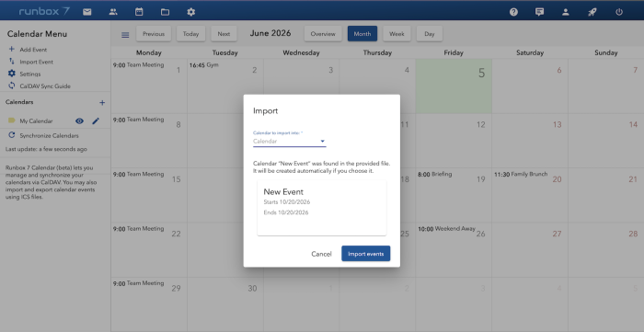The image size is (644, 332).
Task: Open the 11:30 Family Brunch event
Action: (521, 174)
